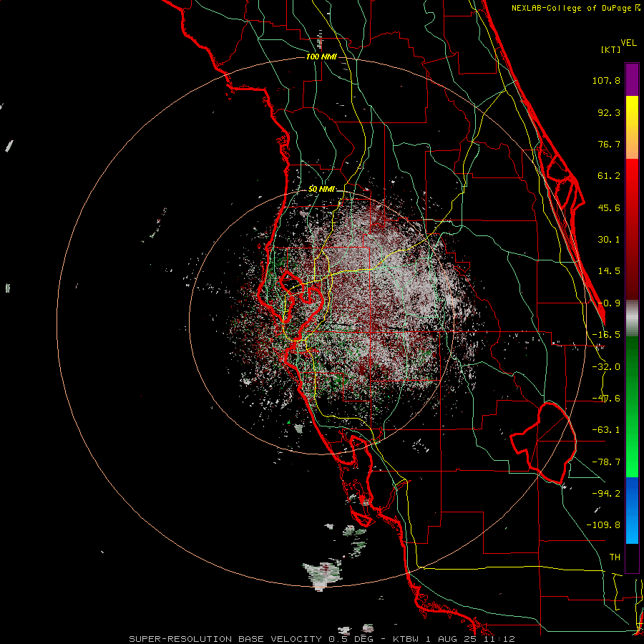Click the 92.3 scale value
644x644 pixels.
click(609, 112)
